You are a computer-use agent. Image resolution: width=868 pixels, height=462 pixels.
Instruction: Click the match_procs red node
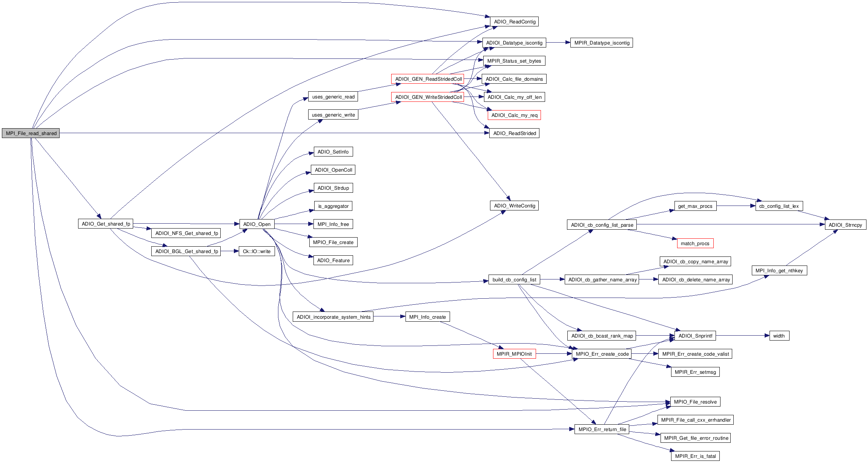695,243
